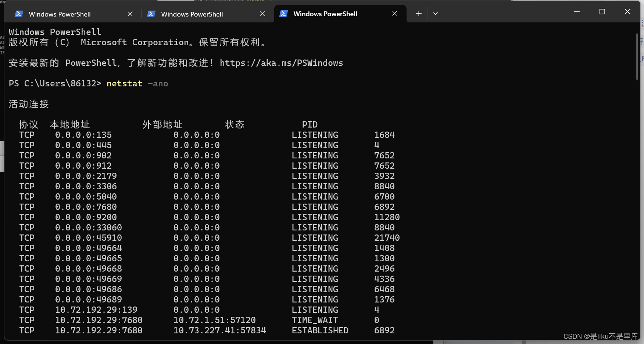Click the TIME_WAIT state value
Screen dimensions: 644x344
315,320
